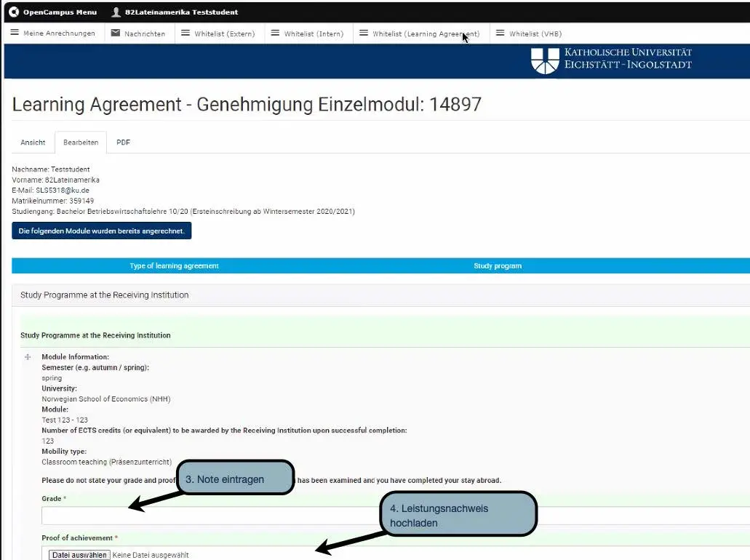
Task: Switch to the Ansicht tab
Action: tap(33, 142)
